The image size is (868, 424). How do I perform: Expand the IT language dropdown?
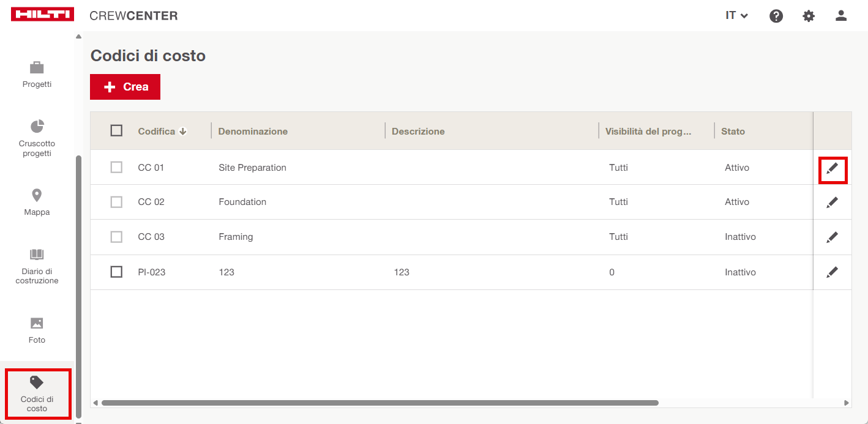736,16
